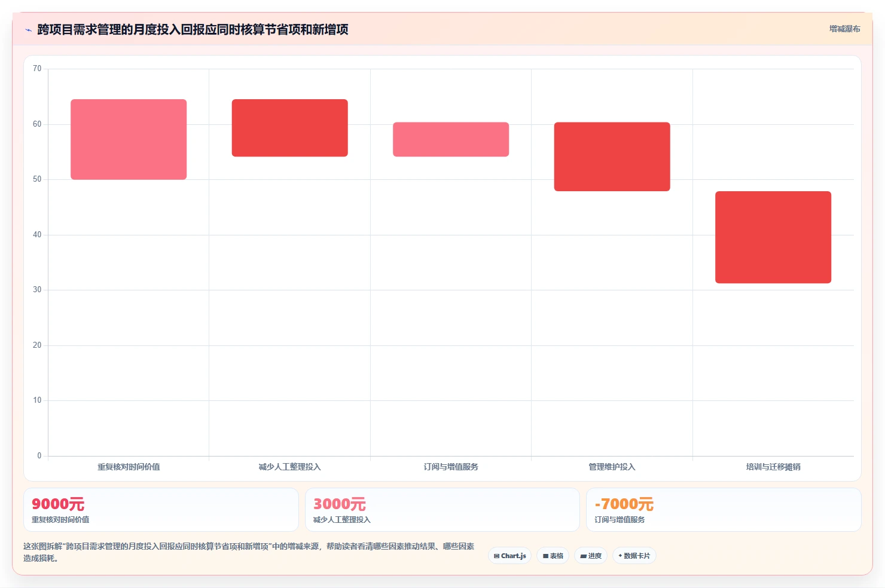Screen dimensions: 885x588
Task: Select the 管理维护投入 waterfall bar
Action: pyautogui.click(x=612, y=157)
